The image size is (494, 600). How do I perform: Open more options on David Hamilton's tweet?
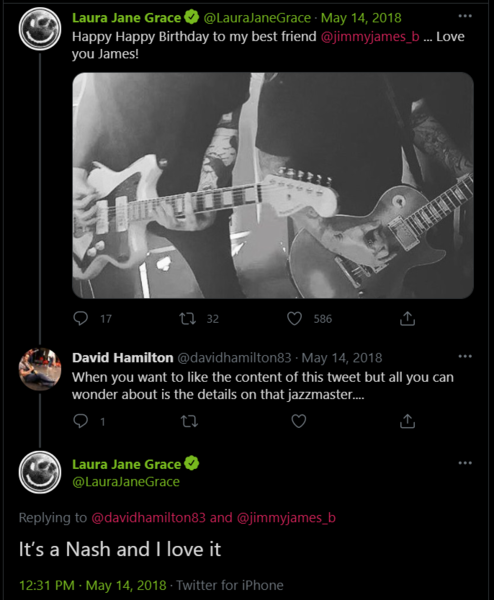pyautogui.click(x=465, y=356)
